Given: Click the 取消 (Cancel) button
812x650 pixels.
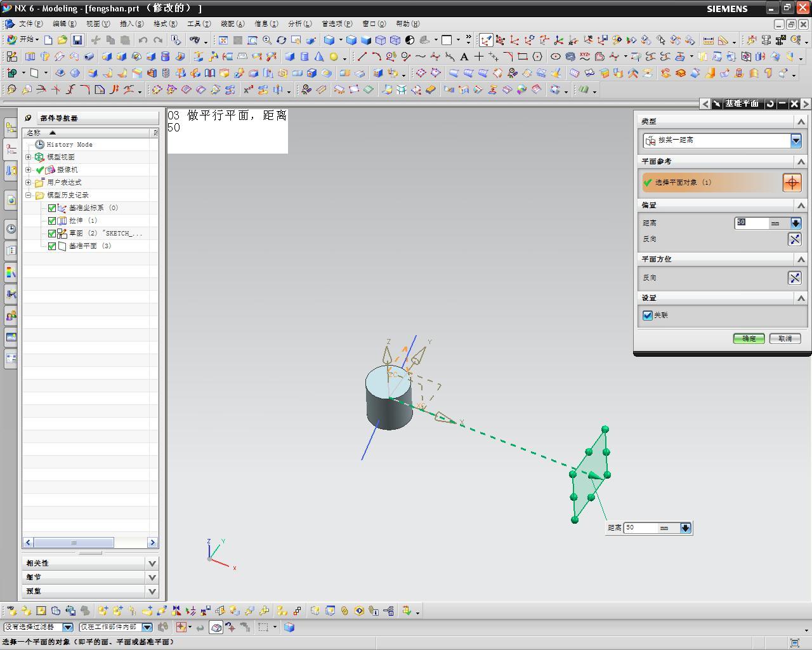Looking at the screenshot, I should pyautogui.click(x=785, y=339).
